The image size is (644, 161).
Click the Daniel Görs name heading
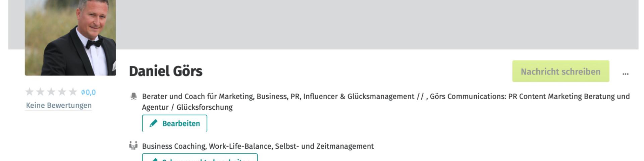coord(166,71)
